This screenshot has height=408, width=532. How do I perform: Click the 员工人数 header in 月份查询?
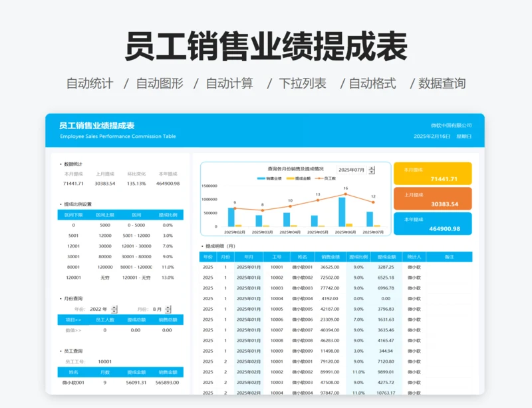coord(105,319)
